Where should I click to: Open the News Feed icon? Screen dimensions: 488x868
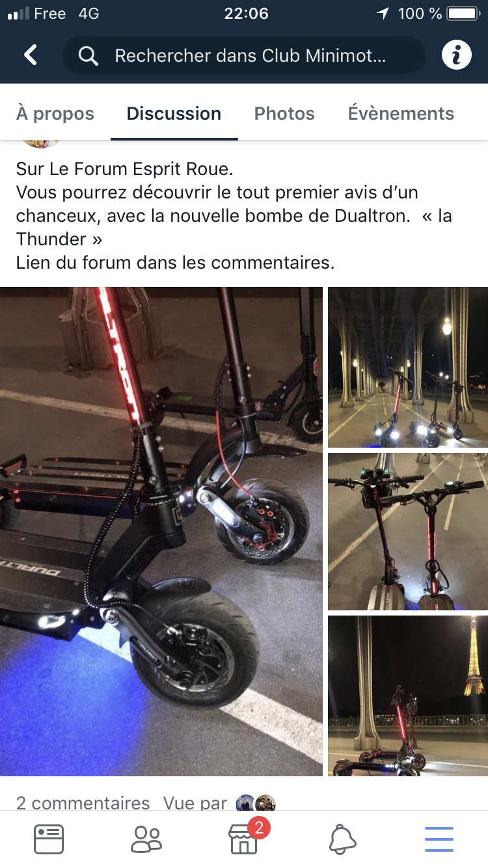[x=49, y=839]
